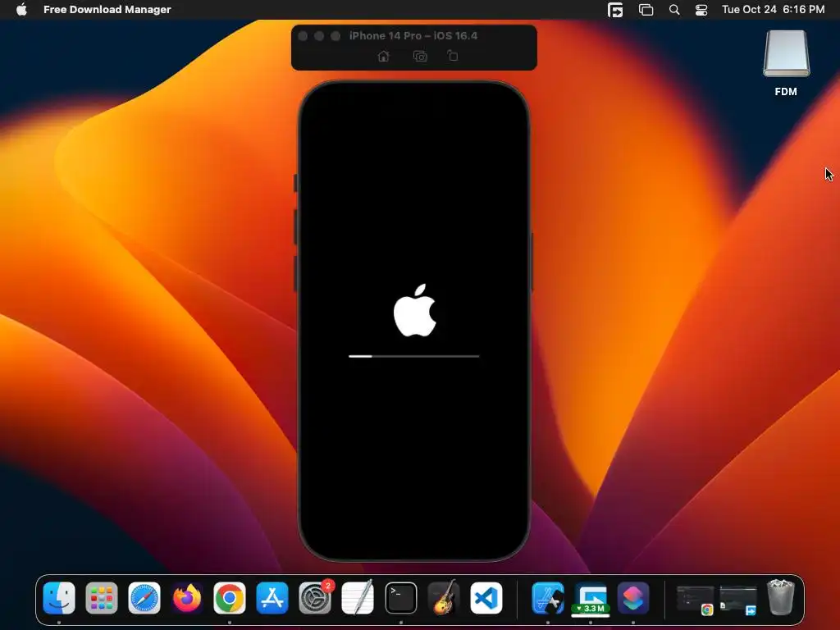
Task: Open Launchpad from the Dock
Action: 102,598
